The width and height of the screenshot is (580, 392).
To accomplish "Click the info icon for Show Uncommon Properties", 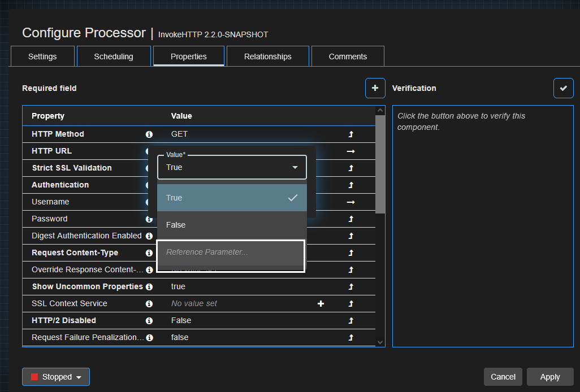I will (x=149, y=286).
